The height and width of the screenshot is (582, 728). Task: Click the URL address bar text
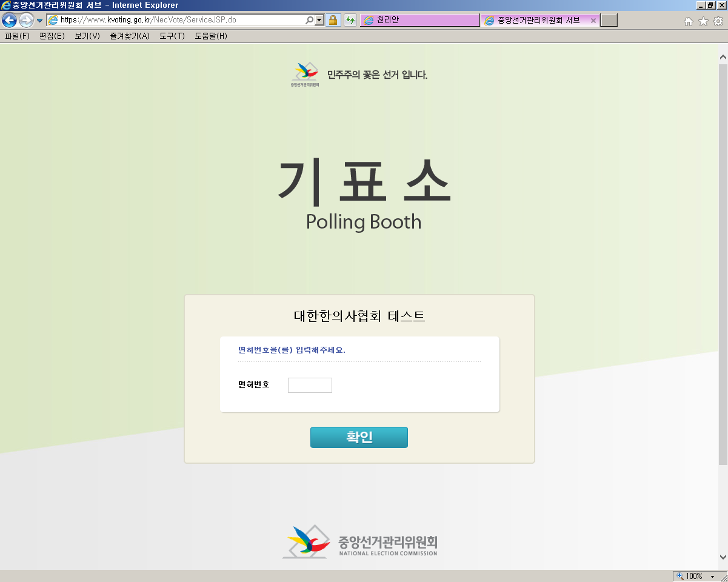[x=182, y=20]
